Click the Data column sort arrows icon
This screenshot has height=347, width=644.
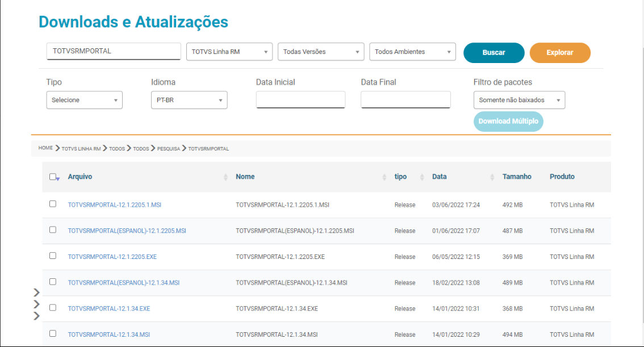point(492,177)
